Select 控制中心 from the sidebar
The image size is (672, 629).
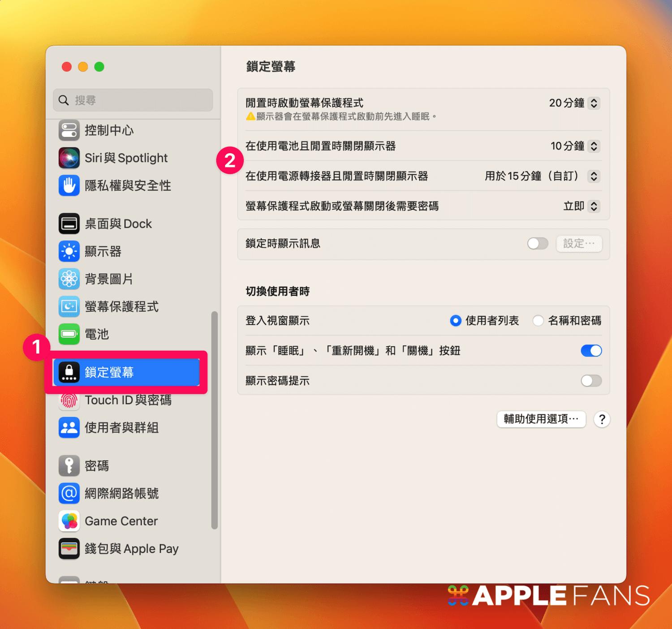[109, 130]
